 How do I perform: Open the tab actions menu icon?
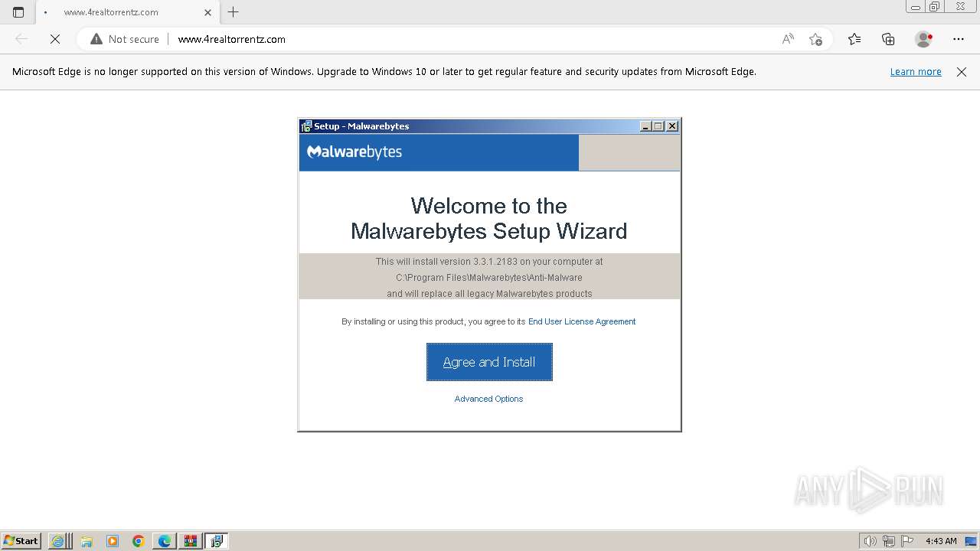(x=18, y=12)
